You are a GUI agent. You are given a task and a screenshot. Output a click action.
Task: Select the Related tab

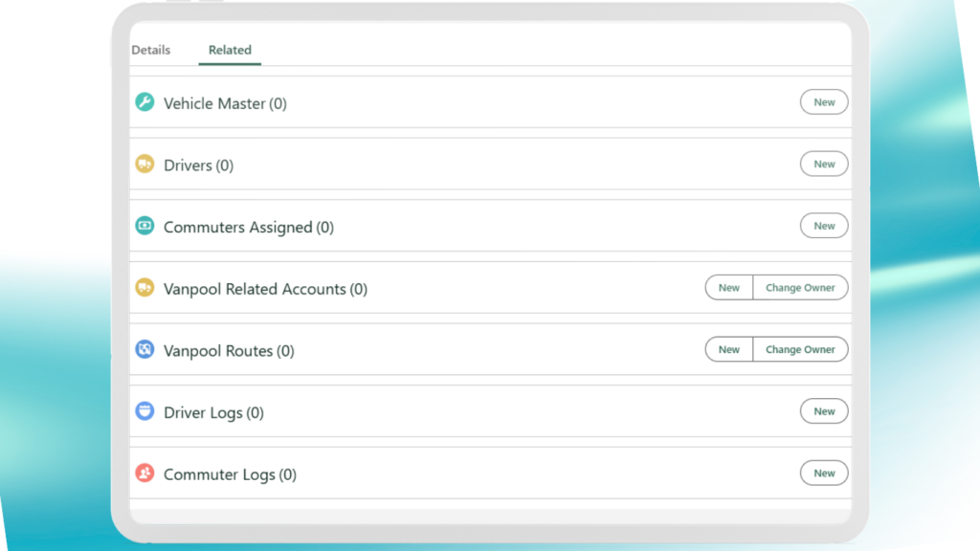point(230,50)
